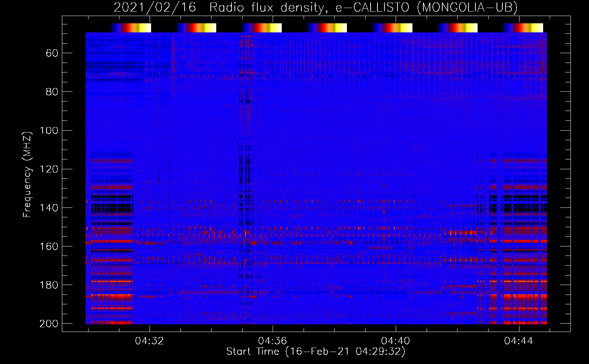Image resolution: width=589 pixels, height=364 pixels.
Task: Click the 120 frequency tick label
Action: tap(49, 169)
